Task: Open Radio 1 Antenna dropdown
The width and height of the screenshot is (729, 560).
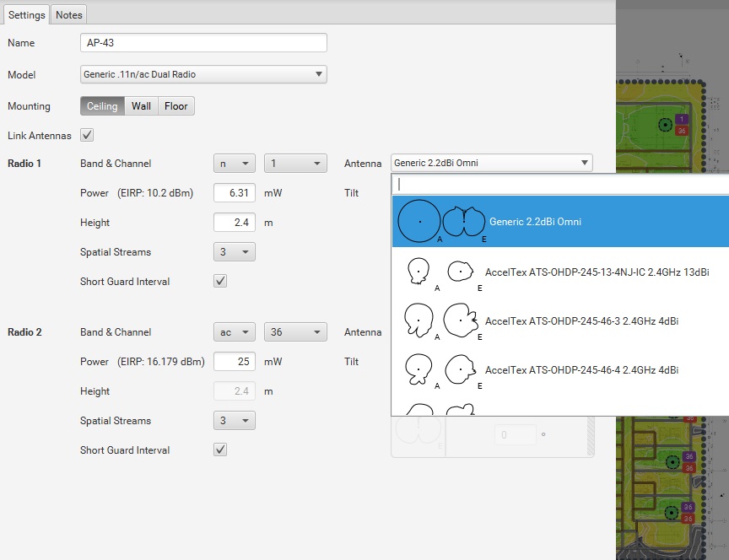Action: click(491, 163)
